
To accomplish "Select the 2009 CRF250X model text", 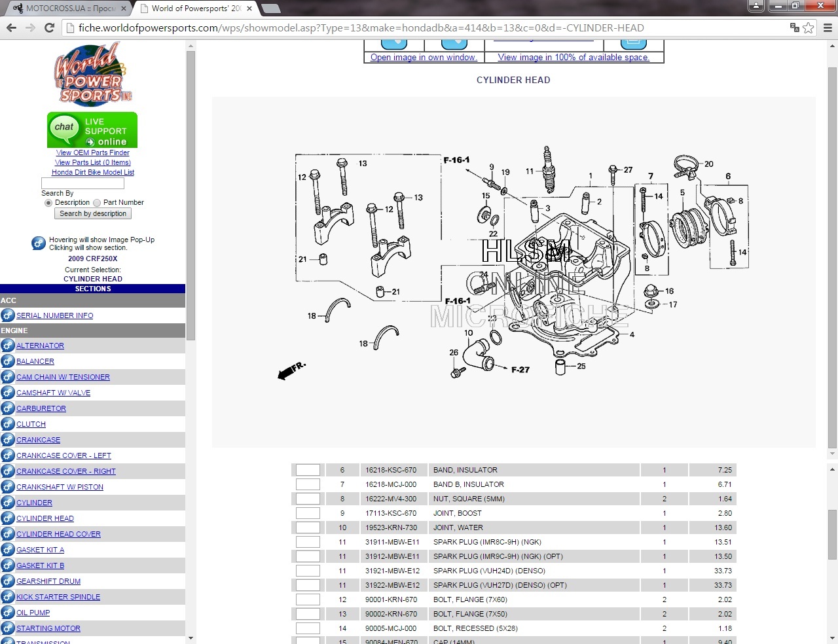I will coord(93,259).
